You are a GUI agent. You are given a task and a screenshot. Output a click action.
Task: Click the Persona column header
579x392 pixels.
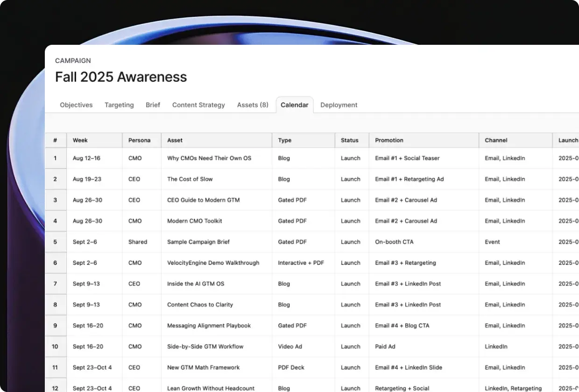click(x=141, y=140)
